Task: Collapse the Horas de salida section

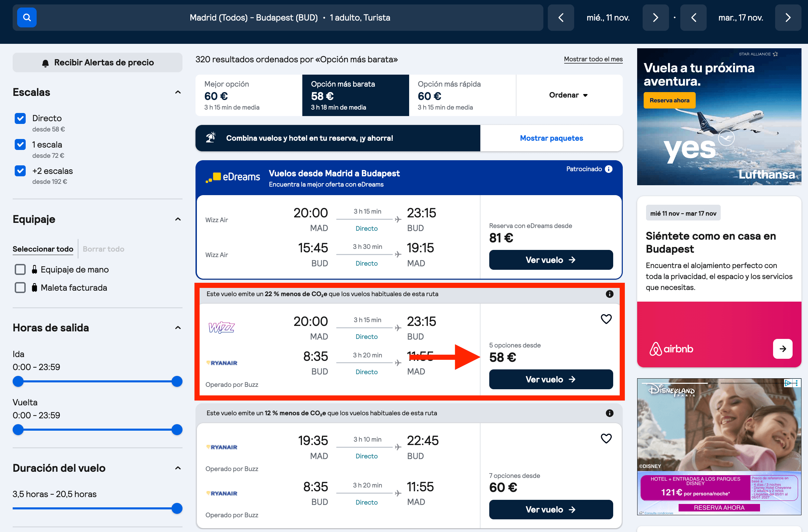Action: (178, 328)
